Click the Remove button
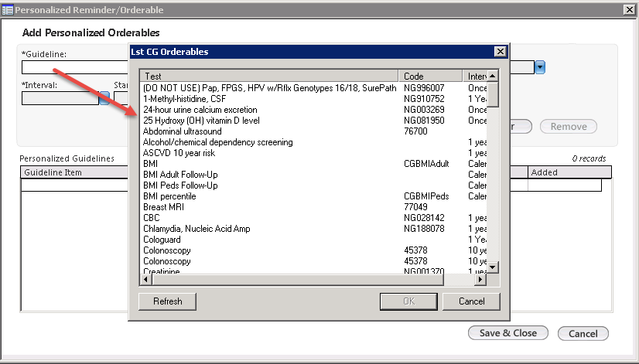The height and width of the screenshot is (364, 639). tap(569, 127)
